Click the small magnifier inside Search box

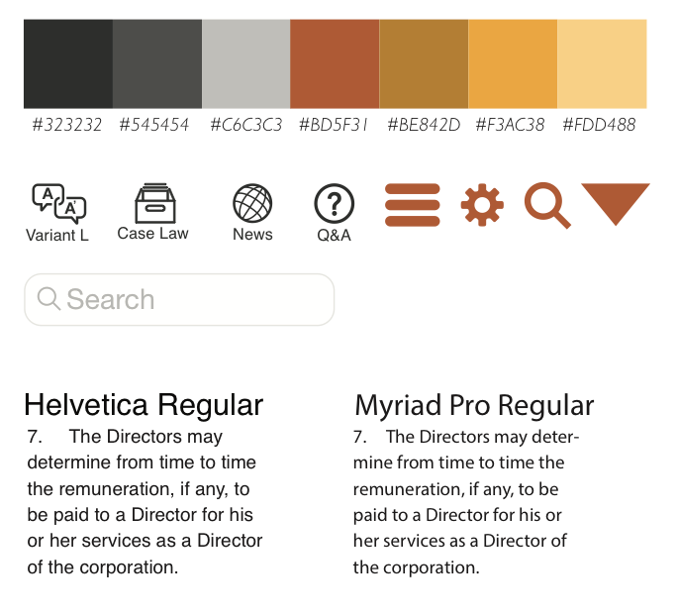point(48,298)
